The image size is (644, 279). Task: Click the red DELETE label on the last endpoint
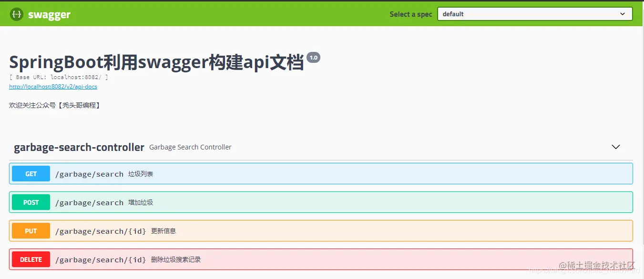tap(31, 259)
